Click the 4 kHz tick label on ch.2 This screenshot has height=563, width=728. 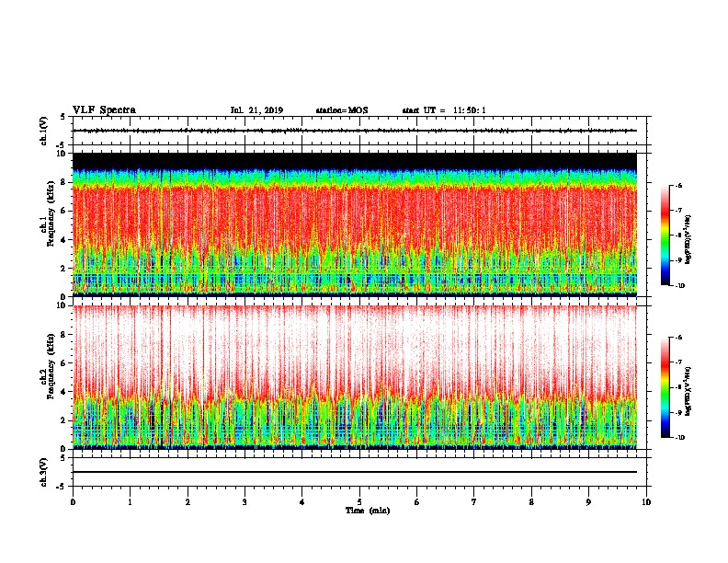63,392
